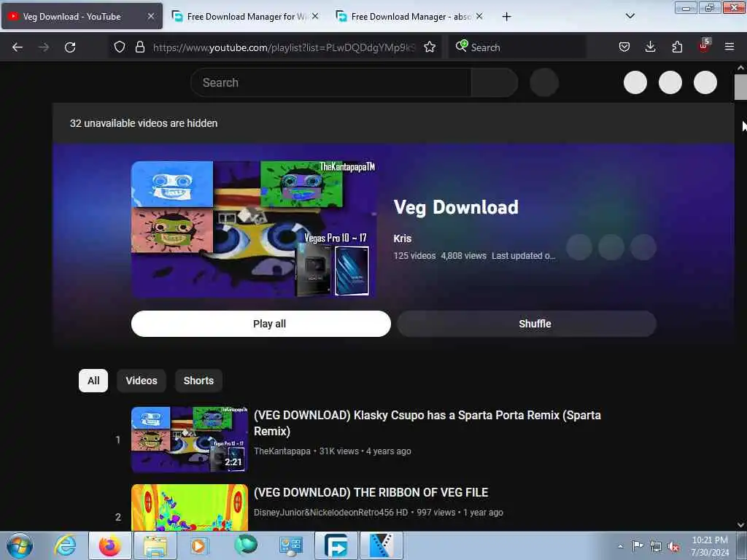Close the Veg Download YouTube tab

click(x=150, y=16)
